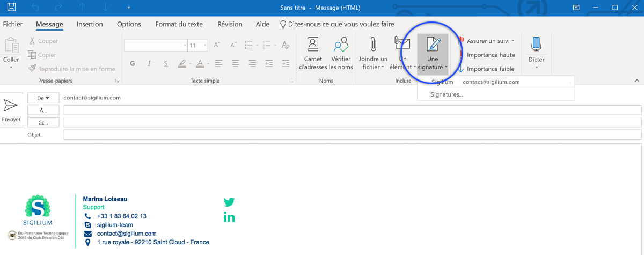Toggle the numbered list button
Viewport: 644px width, 255px height.
[x=267, y=46]
